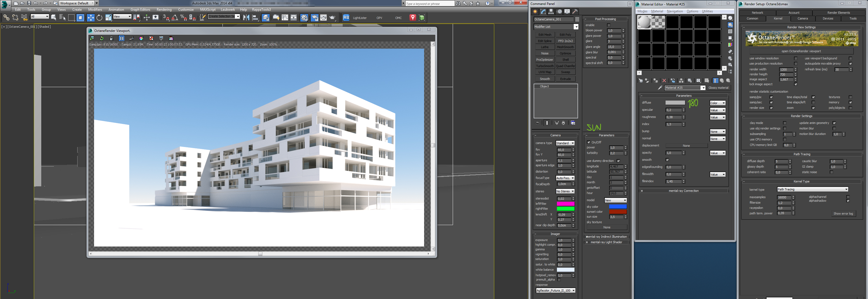Open the camera type Standard dropdown
Screen dimensions: 868x299
pos(565,143)
